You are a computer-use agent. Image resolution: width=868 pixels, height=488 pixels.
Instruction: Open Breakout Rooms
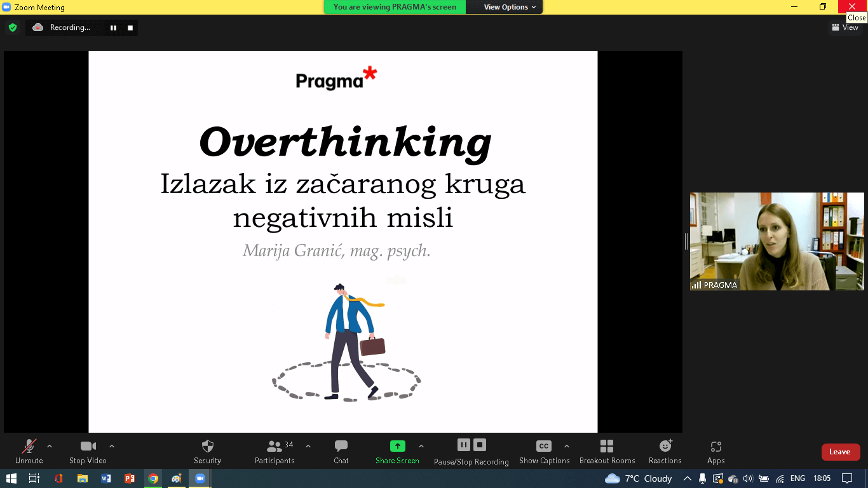pyautogui.click(x=607, y=452)
